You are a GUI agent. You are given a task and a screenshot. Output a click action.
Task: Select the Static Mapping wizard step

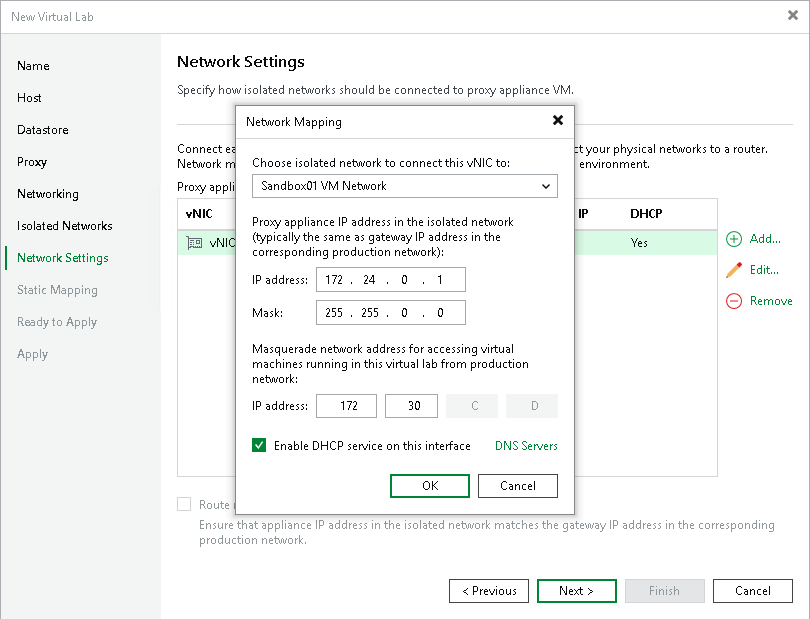tap(57, 290)
